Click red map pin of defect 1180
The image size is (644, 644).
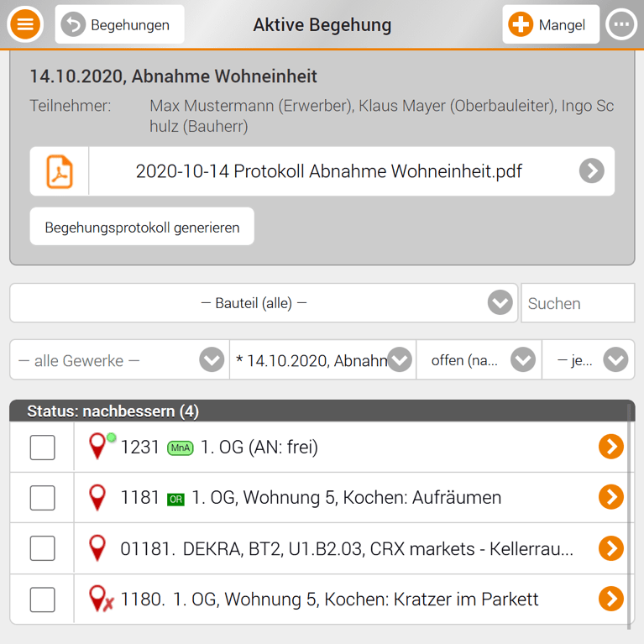(99, 599)
